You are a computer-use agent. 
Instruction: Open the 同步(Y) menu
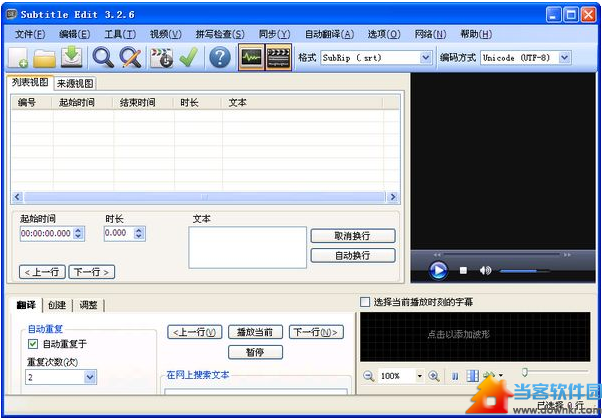click(x=274, y=34)
